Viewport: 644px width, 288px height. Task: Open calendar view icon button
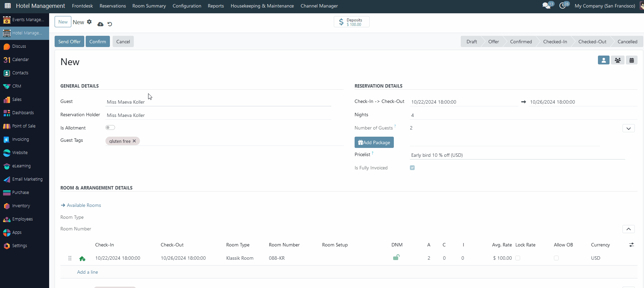tap(632, 60)
